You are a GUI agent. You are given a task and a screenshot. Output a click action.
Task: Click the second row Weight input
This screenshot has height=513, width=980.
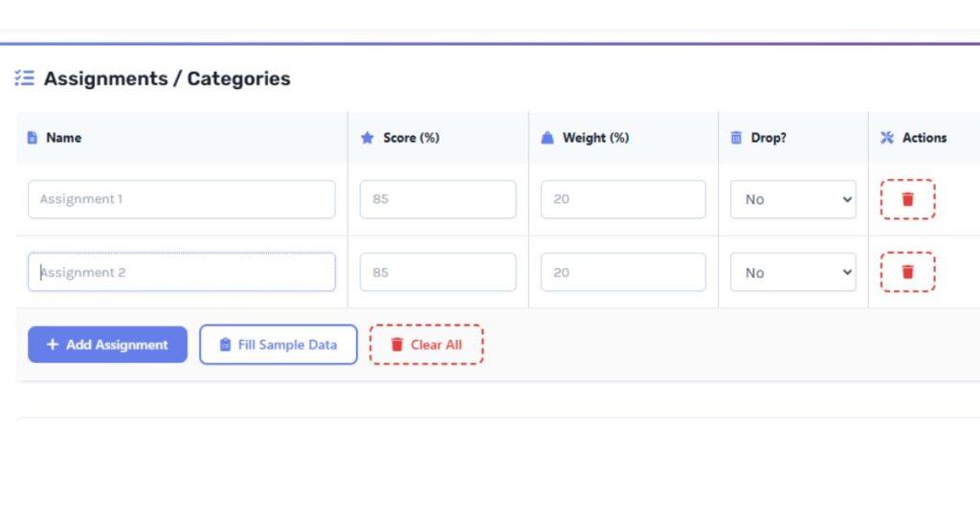tap(623, 272)
